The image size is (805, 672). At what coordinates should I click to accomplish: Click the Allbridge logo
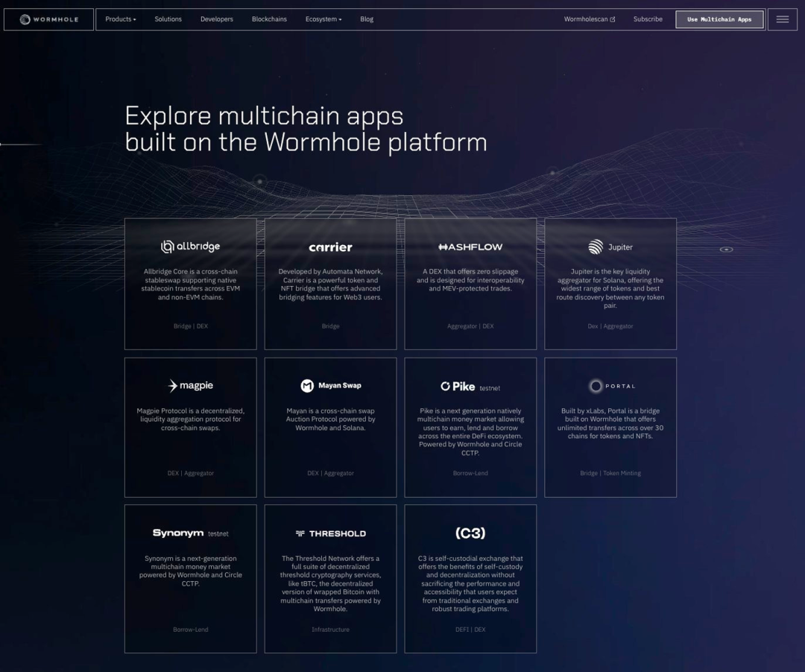[191, 247]
